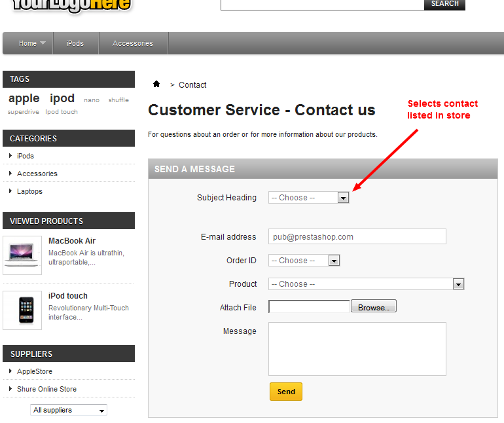
Task: Click the iPod touch product thumbnail
Action: pyautogui.click(x=22, y=310)
